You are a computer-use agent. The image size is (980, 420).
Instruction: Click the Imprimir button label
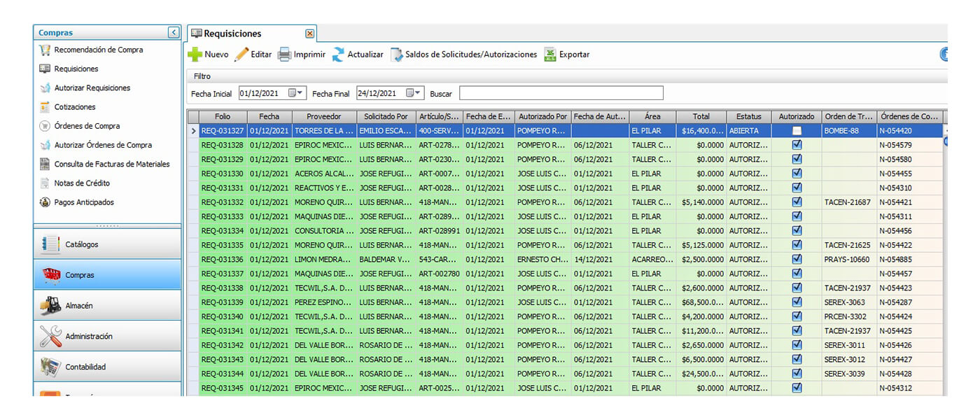coord(309,55)
